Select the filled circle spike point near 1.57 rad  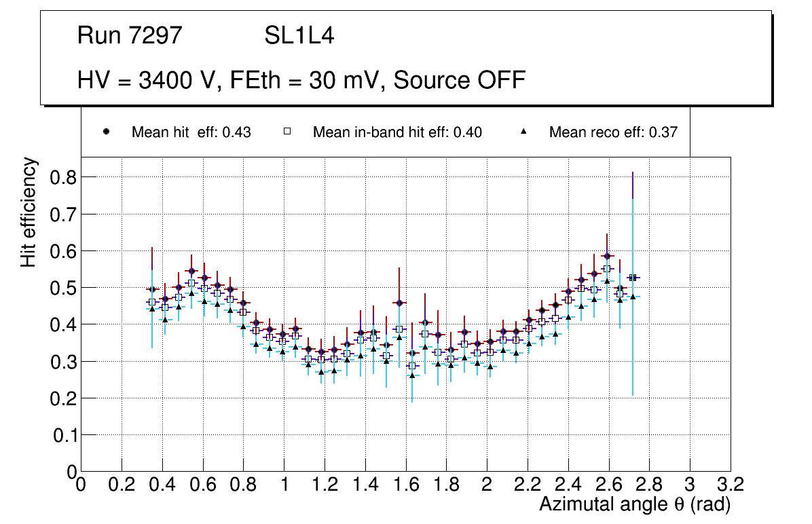(399, 303)
